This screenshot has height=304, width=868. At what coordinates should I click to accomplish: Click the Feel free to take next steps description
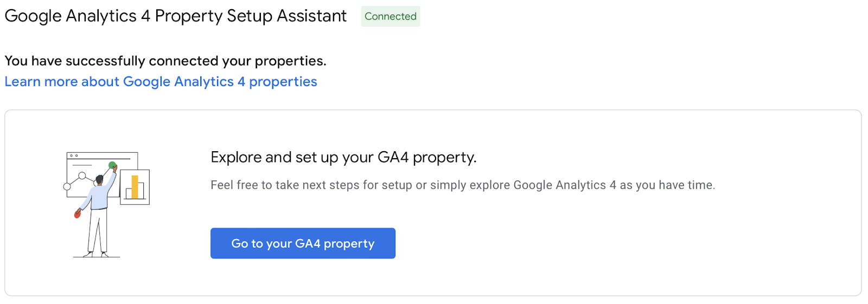462,185
